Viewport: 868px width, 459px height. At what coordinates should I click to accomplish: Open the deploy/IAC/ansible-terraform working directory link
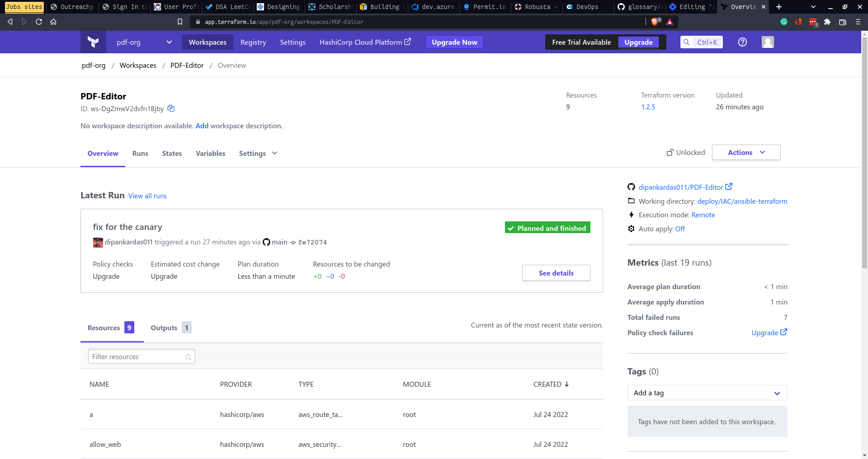point(742,201)
